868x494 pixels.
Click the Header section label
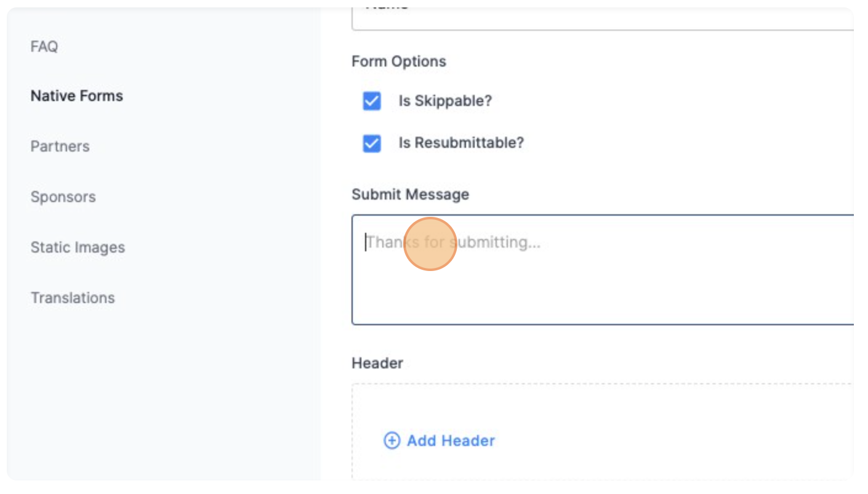376,363
